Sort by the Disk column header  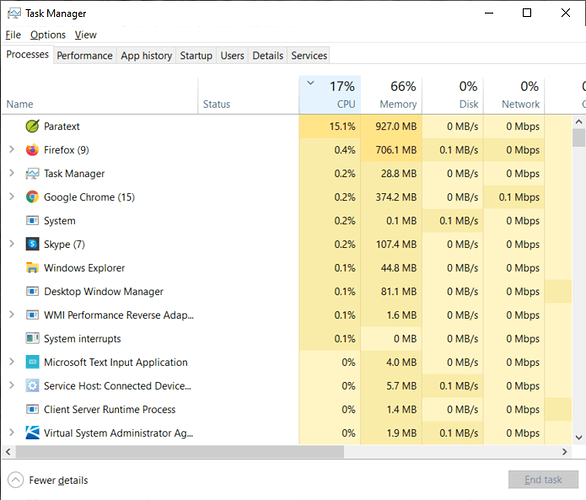click(453, 95)
